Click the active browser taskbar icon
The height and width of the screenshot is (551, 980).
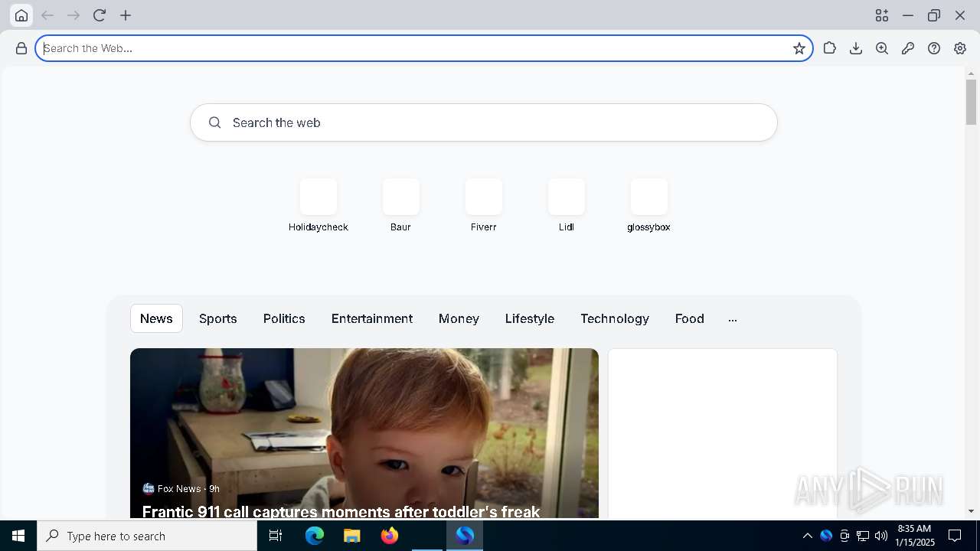[465, 536]
